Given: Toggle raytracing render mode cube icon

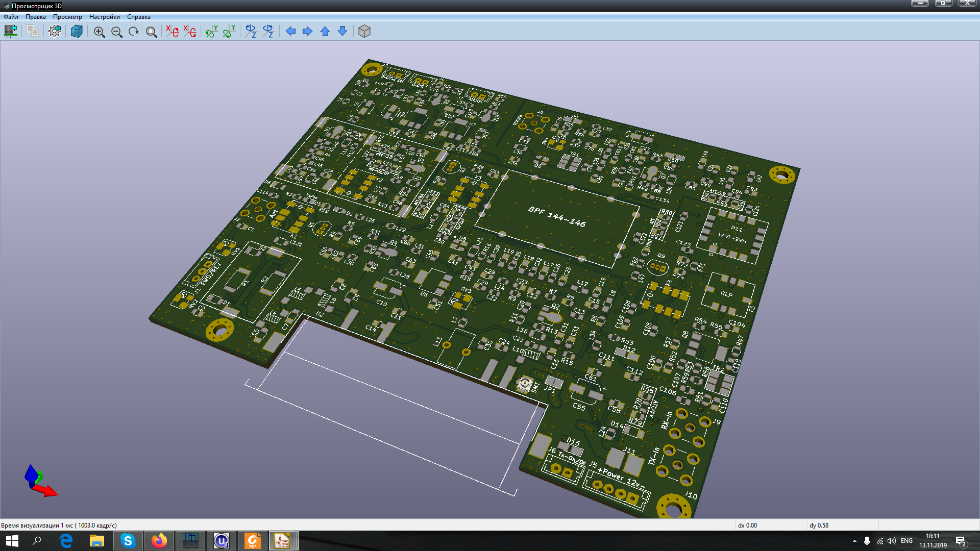Looking at the screenshot, I should (x=77, y=31).
